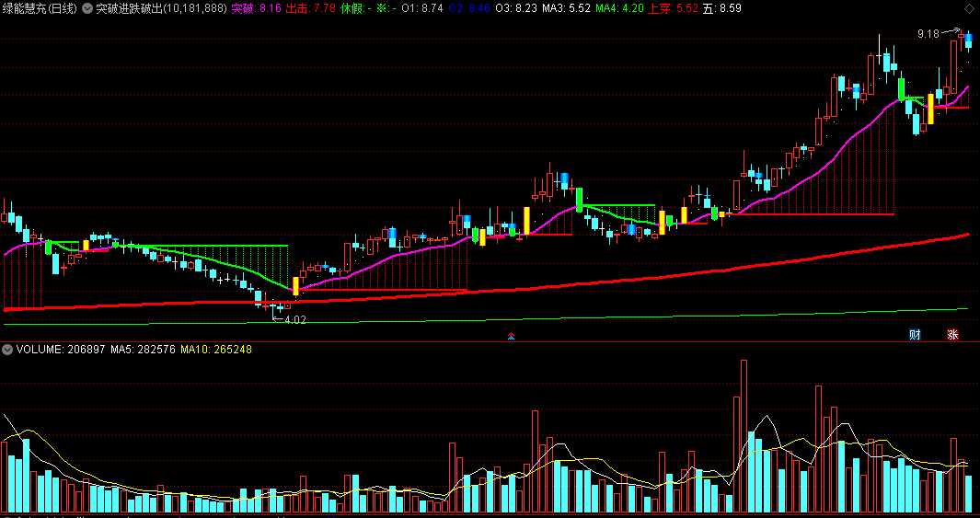Viewport: 980px width, 518px height.
Task: Click the 突破: 8.16 value
Action: (x=256, y=9)
